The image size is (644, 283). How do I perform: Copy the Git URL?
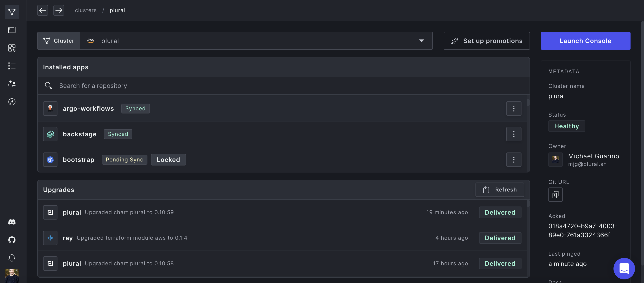click(555, 195)
